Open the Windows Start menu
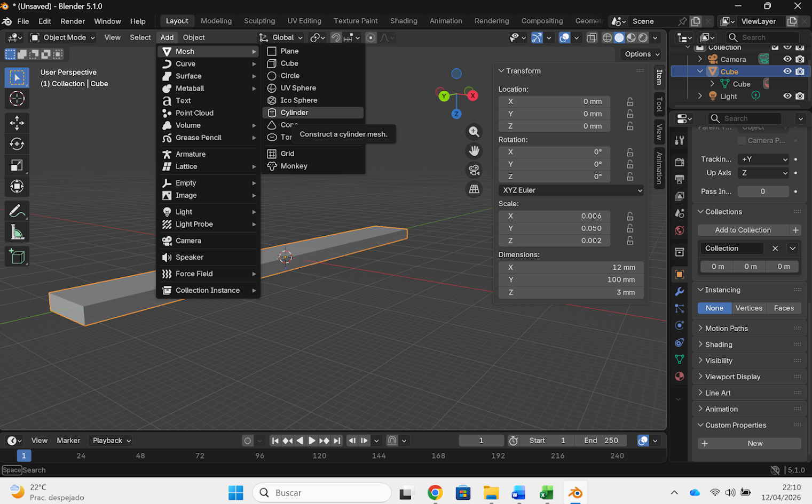Image resolution: width=812 pixels, height=504 pixels. [235, 493]
